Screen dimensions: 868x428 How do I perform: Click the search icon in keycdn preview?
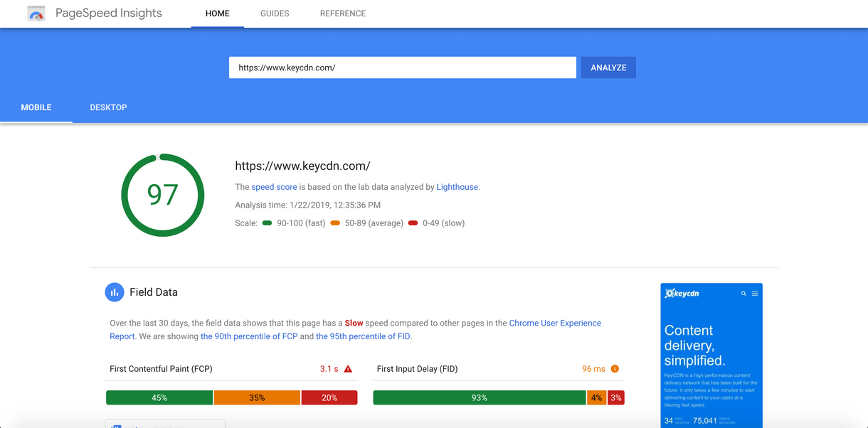pyautogui.click(x=744, y=294)
